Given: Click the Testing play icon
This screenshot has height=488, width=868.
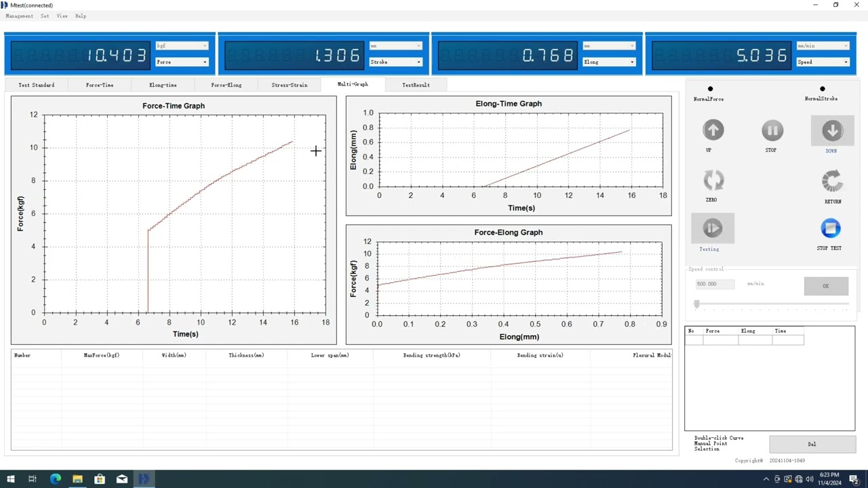Looking at the screenshot, I should pyautogui.click(x=712, y=228).
